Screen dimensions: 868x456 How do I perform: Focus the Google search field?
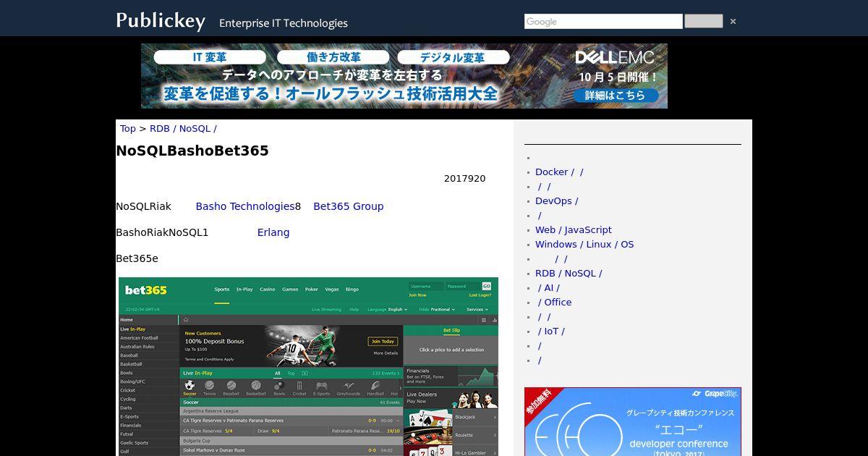(x=603, y=22)
